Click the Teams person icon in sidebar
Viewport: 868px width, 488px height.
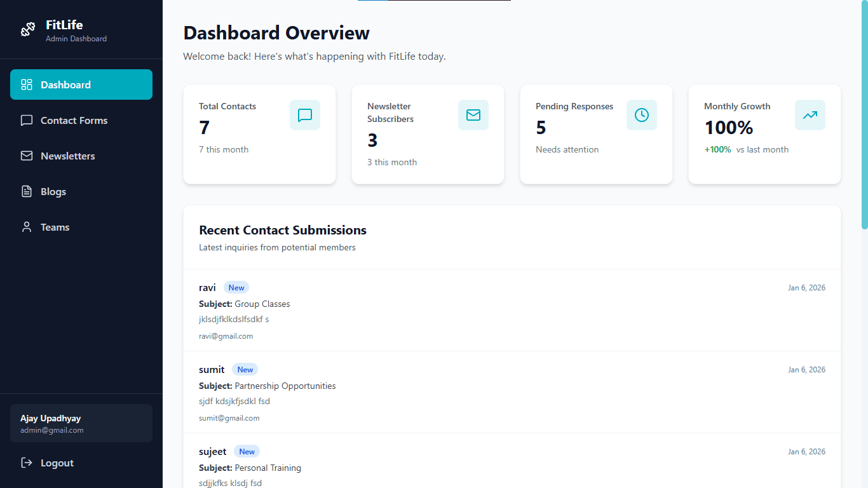pyautogui.click(x=26, y=227)
